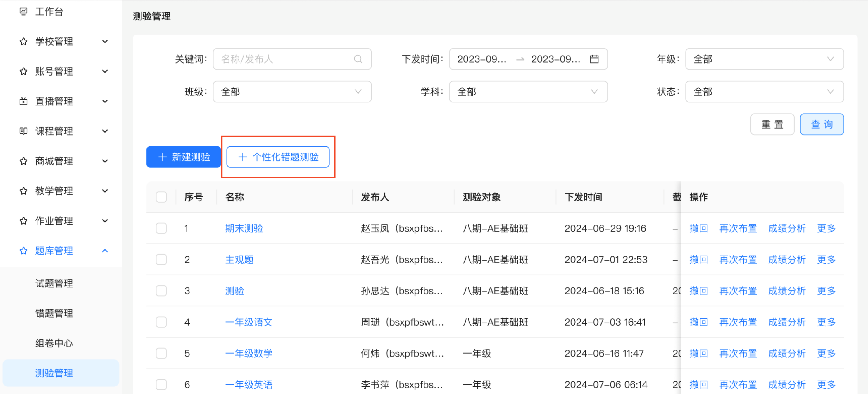This screenshot has width=868, height=394.
Task: Click the workbench monitor icon in sidebar
Action: [23, 11]
